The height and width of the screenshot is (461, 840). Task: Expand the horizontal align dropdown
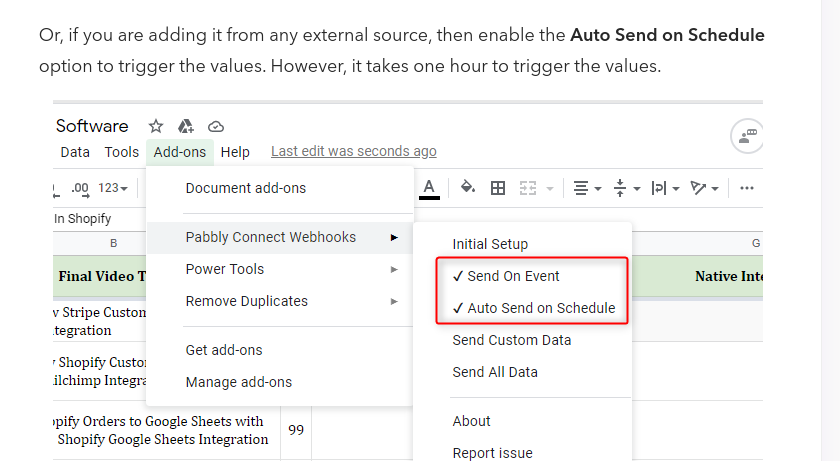pos(588,188)
